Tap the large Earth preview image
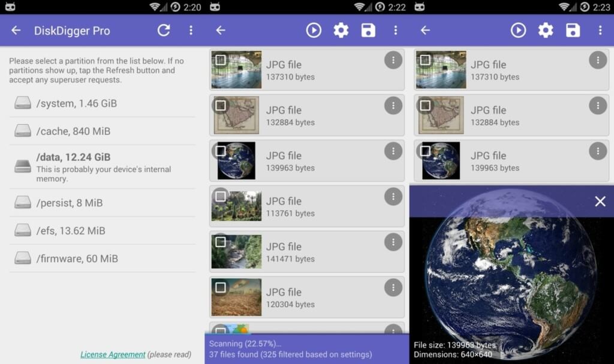Image resolution: width=614 pixels, height=364 pixels. point(511,276)
